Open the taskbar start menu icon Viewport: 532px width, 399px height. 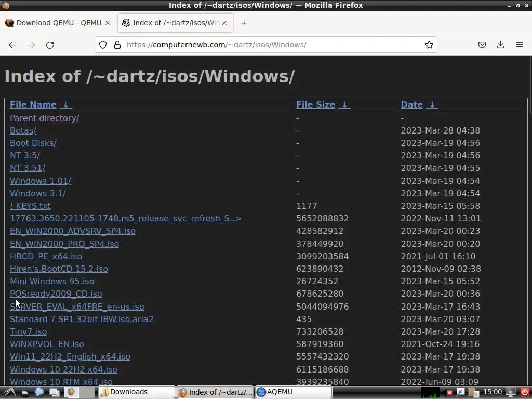[x=9, y=392]
